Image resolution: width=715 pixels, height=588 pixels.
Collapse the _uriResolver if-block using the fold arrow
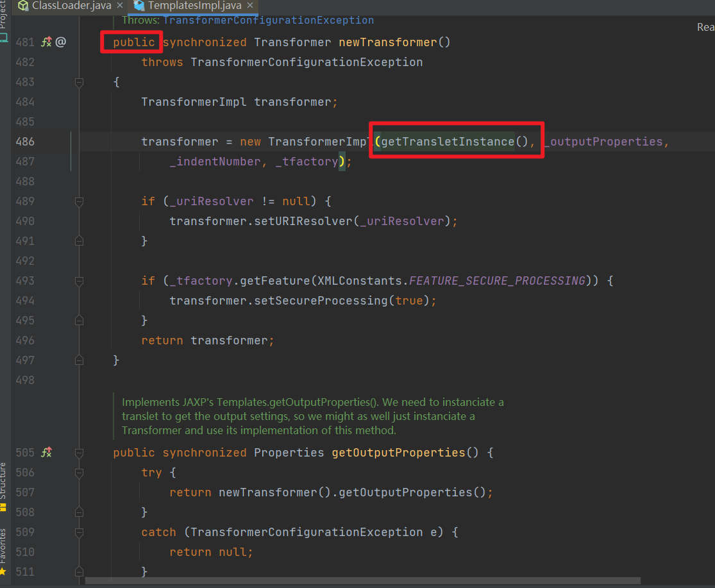click(79, 201)
